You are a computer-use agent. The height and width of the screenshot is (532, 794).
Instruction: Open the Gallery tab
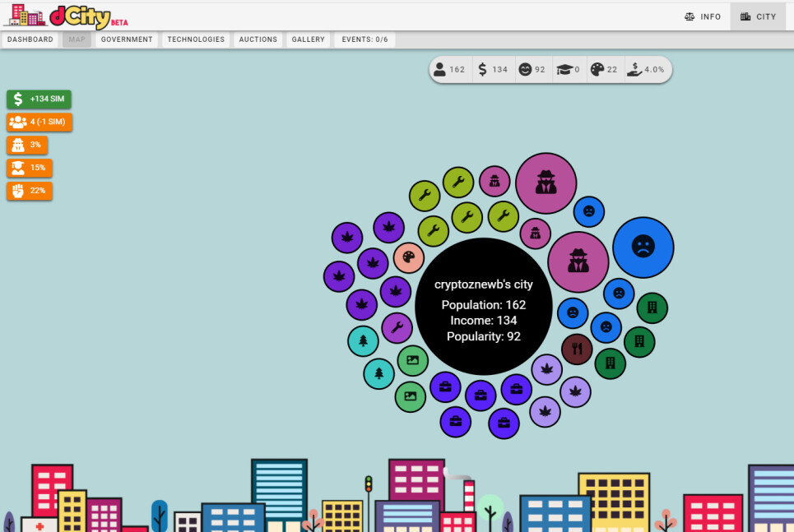coord(308,39)
